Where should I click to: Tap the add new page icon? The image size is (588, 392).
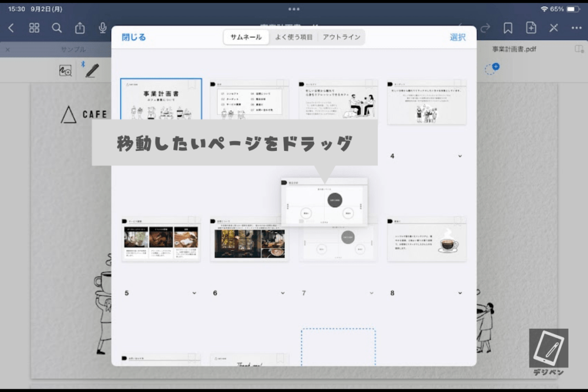[531, 28]
